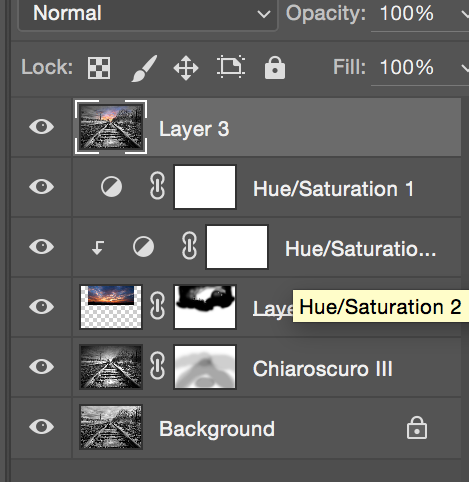Open the Opacity slider dropdown arrow
The image size is (469, 482).
pyautogui.click(x=465, y=14)
